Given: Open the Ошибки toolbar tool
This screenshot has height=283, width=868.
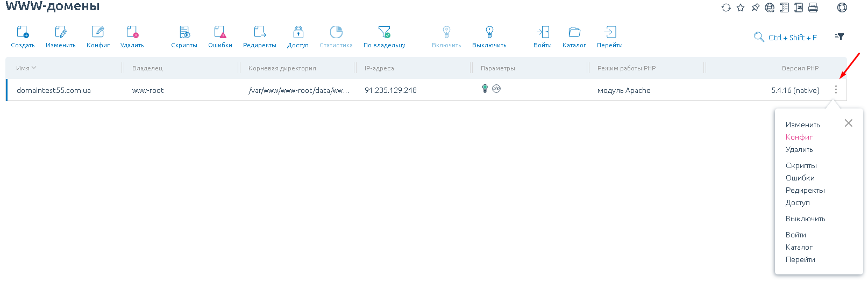Looking at the screenshot, I should click(x=220, y=32).
